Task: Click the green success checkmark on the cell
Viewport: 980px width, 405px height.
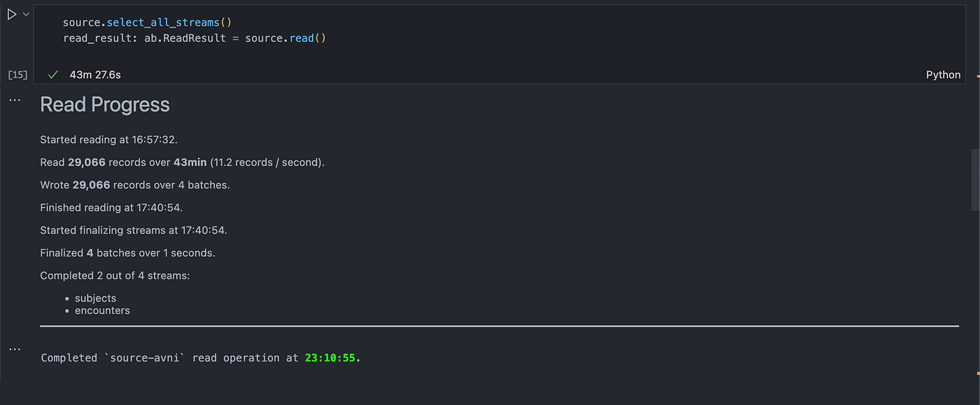Action: pyautogui.click(x=52, y=74)
